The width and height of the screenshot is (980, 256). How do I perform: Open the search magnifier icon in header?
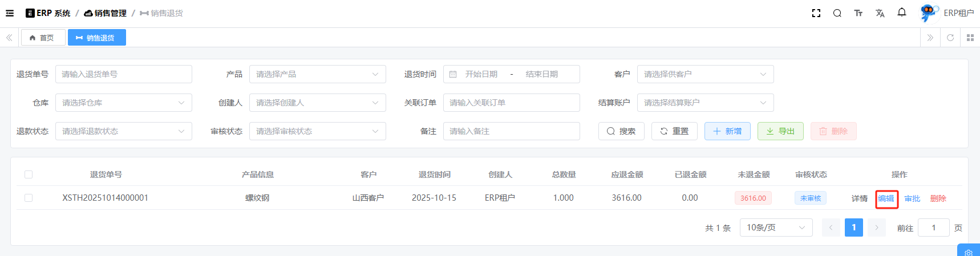837,13
